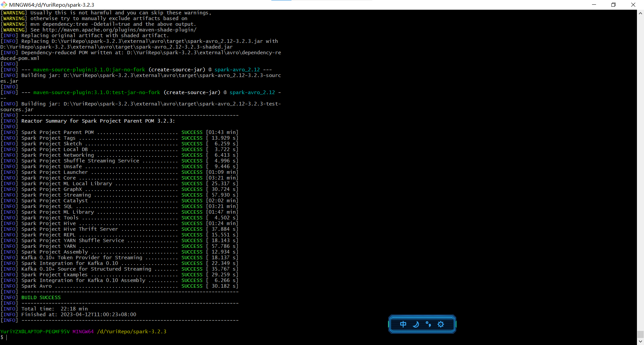The image size is (644, 345).
Task: Click the 'Spark Project SQL' summary row
Action: (119, 206)
